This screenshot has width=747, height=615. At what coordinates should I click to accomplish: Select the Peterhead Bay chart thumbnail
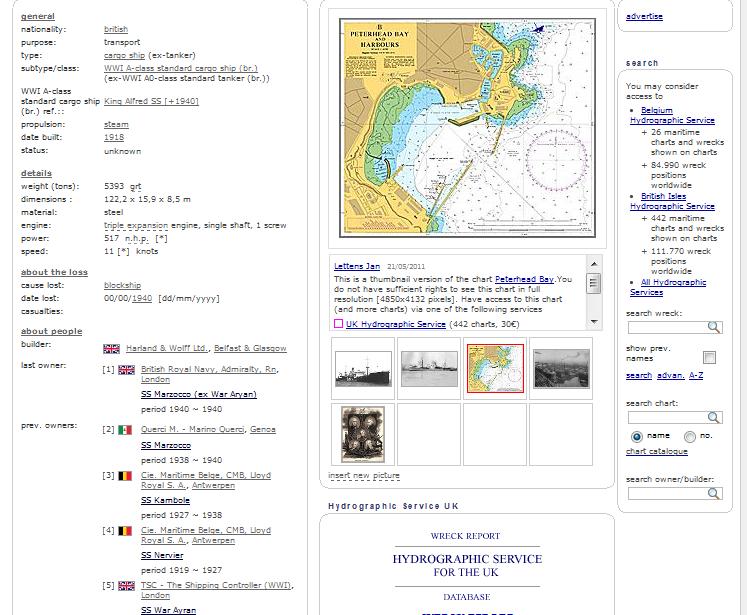click(x=495, y=369)
